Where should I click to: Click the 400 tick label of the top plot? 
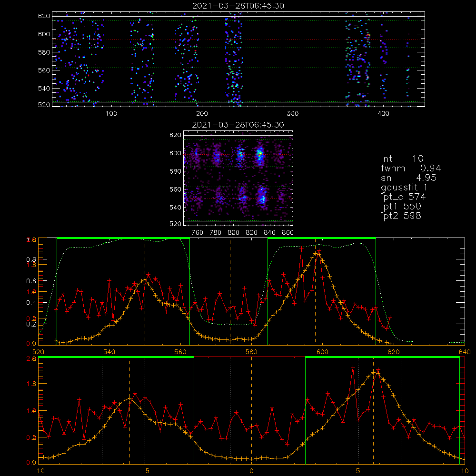pyautogui.click(x=383, y=114)
